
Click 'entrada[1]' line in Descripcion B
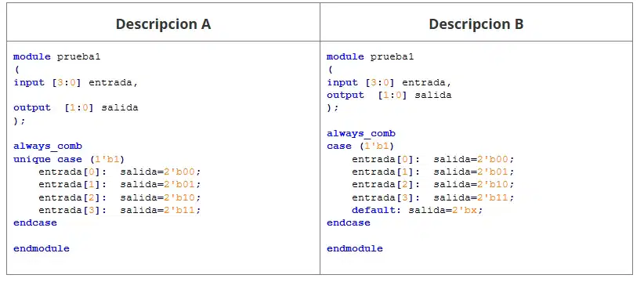coord(433,172)
